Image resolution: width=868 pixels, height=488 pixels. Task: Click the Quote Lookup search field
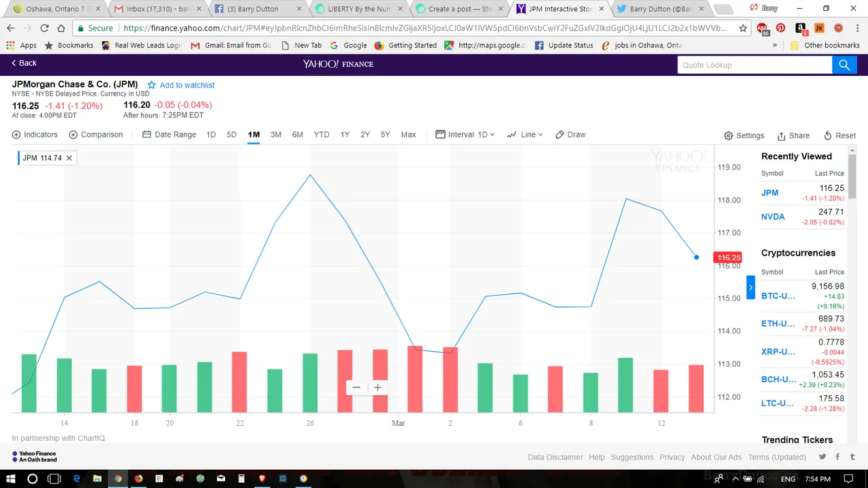(x=755, y=65)
